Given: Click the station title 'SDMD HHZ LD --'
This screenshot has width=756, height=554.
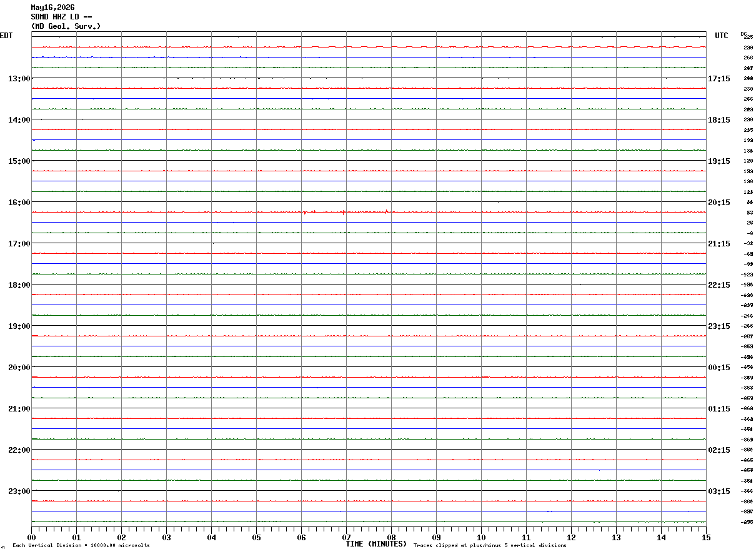Looking at the screenshot, I should tap(61, 17).
